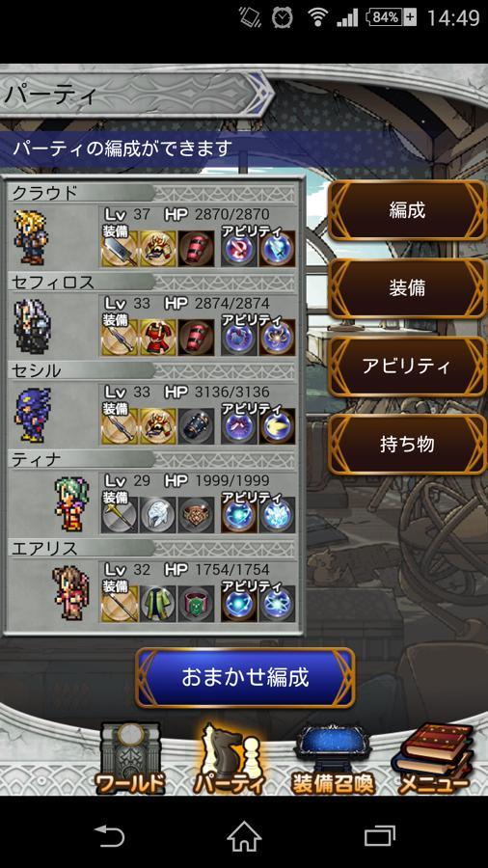Select Cloud's pixel character sprite
This screenshot has width=488, height=868.
click(x=31, y=236)
